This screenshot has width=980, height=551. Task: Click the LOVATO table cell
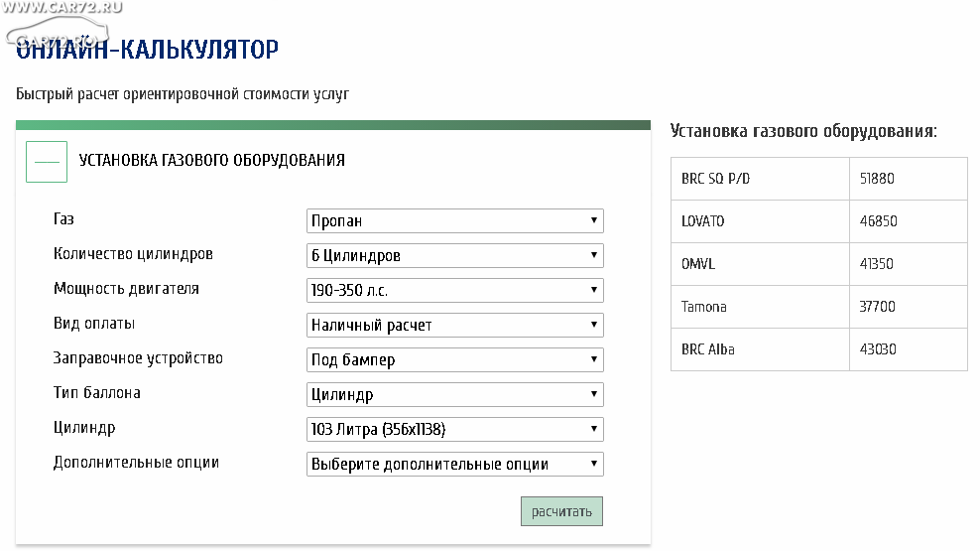760,221
